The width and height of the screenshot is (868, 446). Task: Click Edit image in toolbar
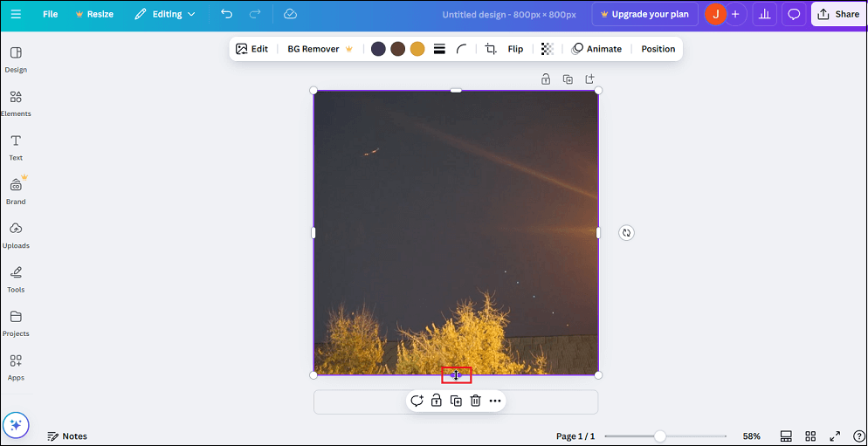[251, 49]
